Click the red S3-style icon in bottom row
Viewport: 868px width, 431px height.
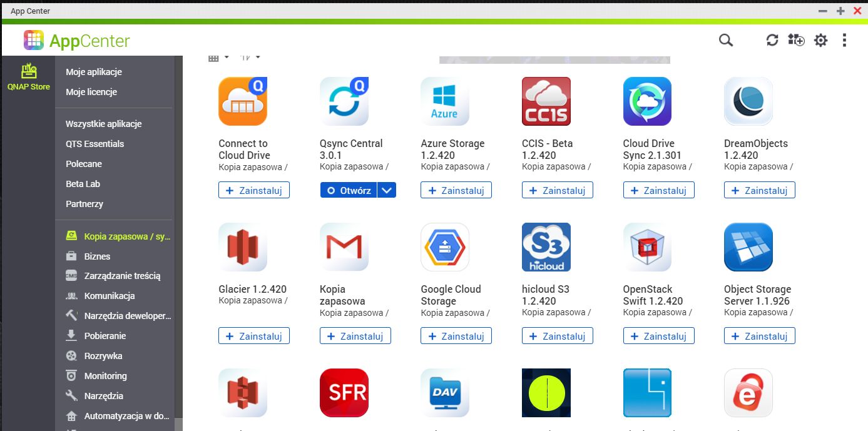point(243,393)
